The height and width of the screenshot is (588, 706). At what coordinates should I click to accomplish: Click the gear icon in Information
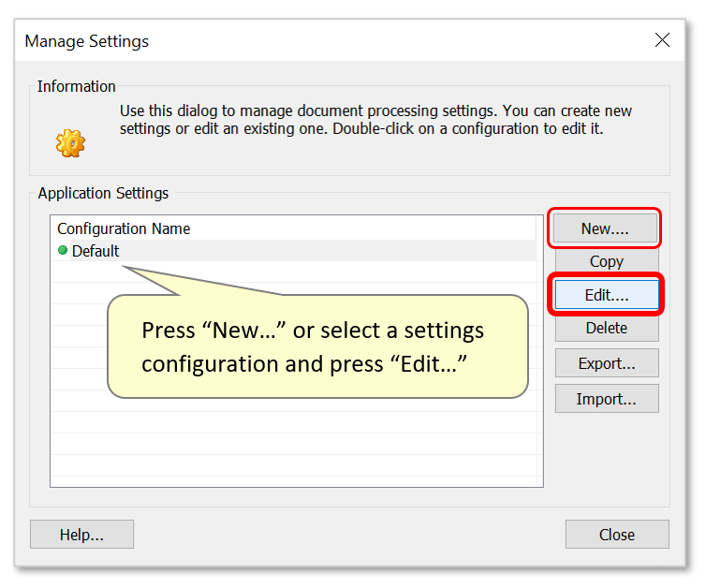pos(70,143)
